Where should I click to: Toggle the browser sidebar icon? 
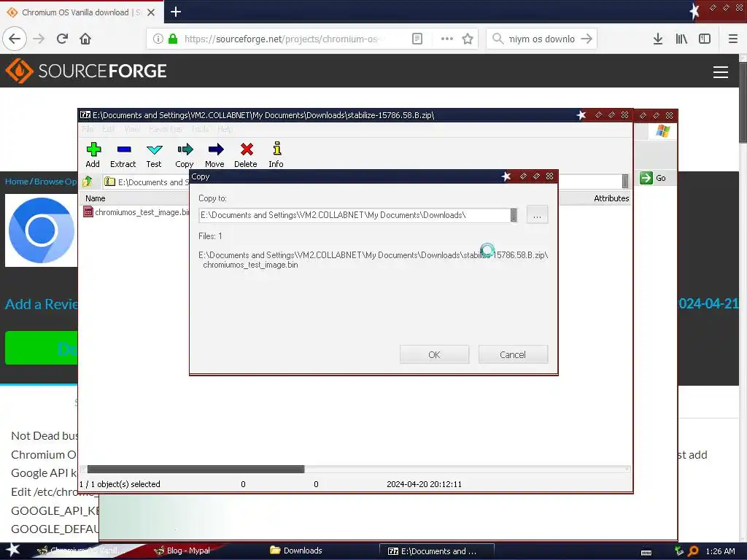[x=705, y=39]
